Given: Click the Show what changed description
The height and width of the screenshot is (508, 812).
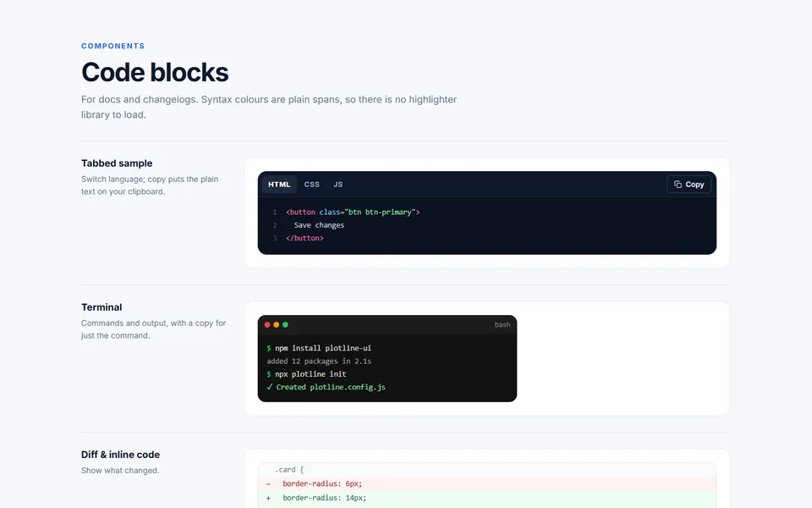Looking at the screenshot, I should click(x=120, y=471).
